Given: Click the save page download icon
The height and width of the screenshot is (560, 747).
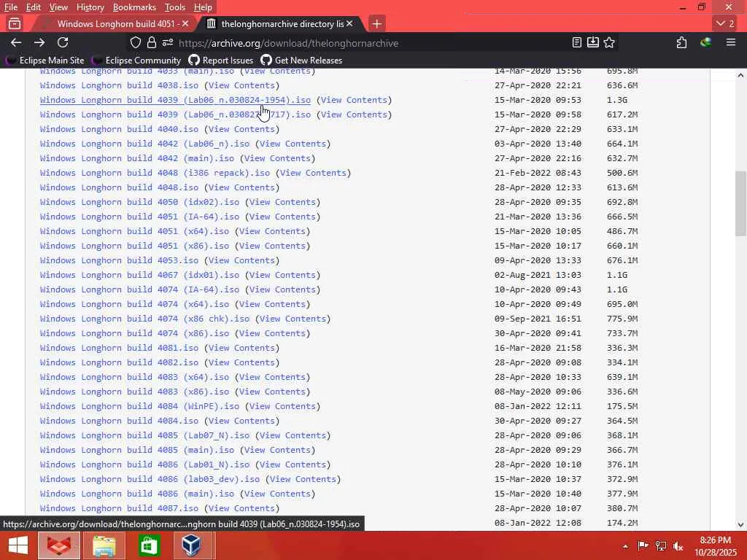Looking at the screenshot, I should [x=592, y=42].
